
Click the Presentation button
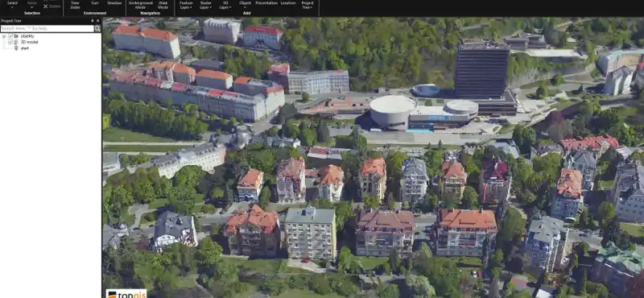pos(266,3)
